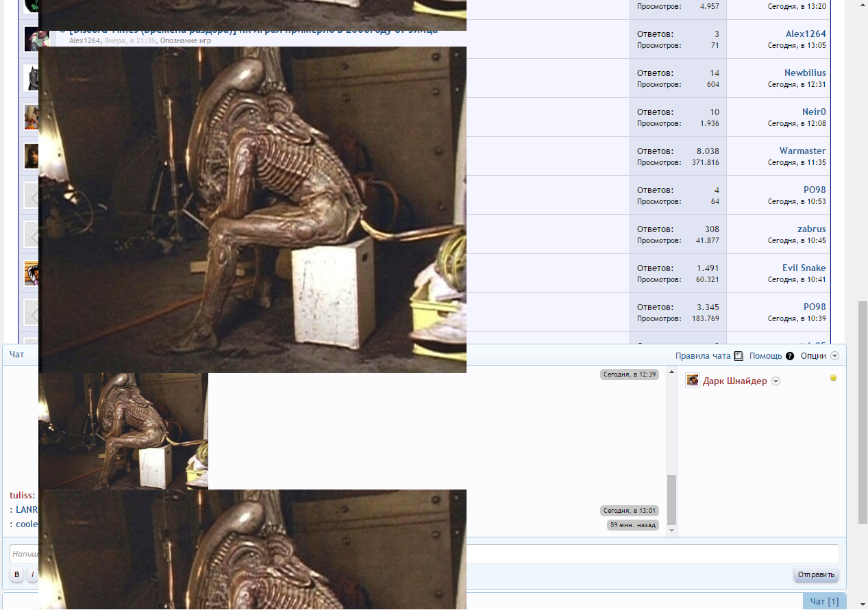Open 'Опознание игр' forum section link
868x610 pixels.
(x=186, y=40)
